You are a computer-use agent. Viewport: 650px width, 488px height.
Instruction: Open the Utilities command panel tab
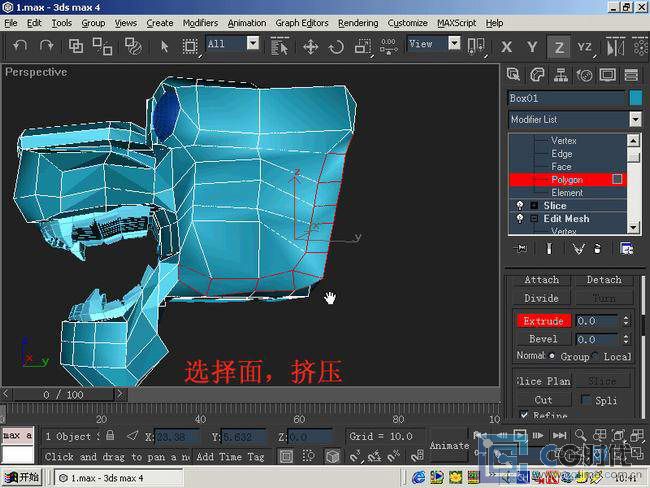(631, 75)
